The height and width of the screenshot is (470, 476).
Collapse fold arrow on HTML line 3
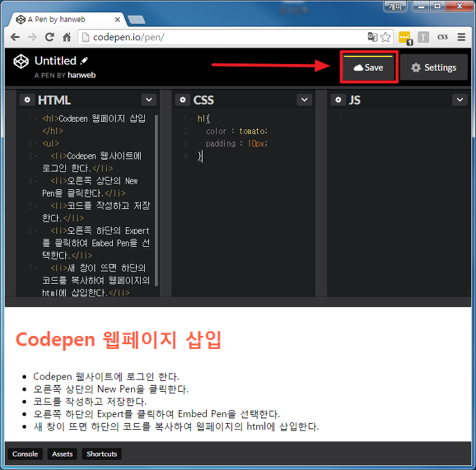click(37, 156)
